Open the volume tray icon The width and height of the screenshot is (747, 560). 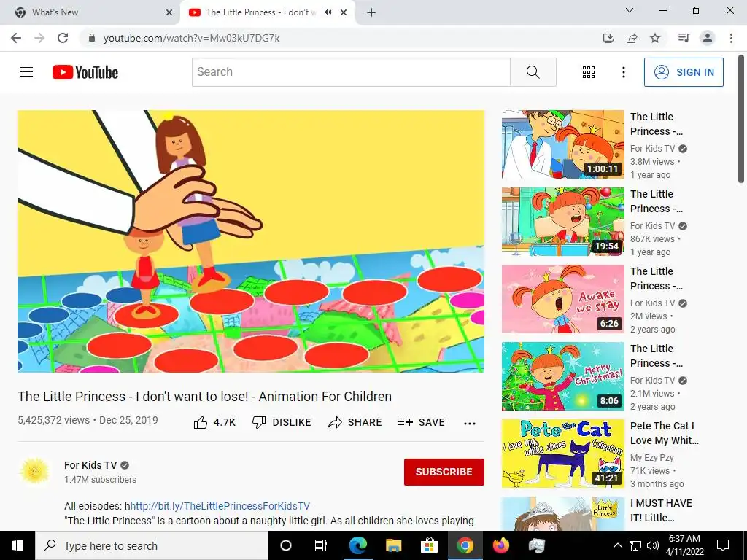point(653,545)
